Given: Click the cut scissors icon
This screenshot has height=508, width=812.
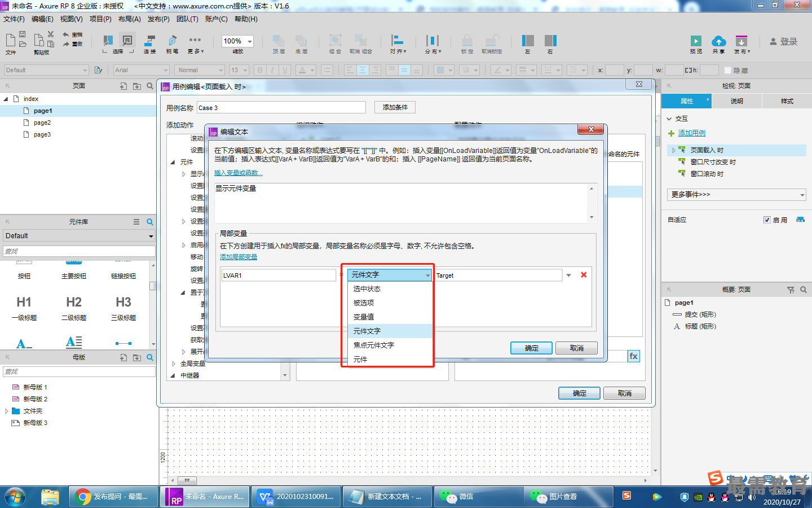Looking at the screenshot, I should (51, 34).
